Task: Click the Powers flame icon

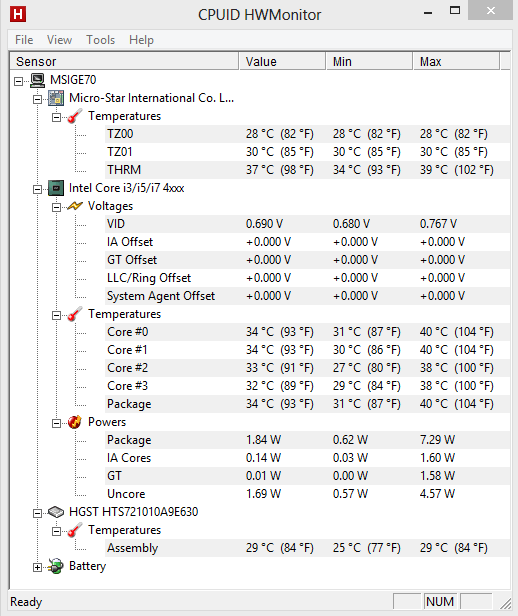Action: pyautogui.click(x=75, y=422)
